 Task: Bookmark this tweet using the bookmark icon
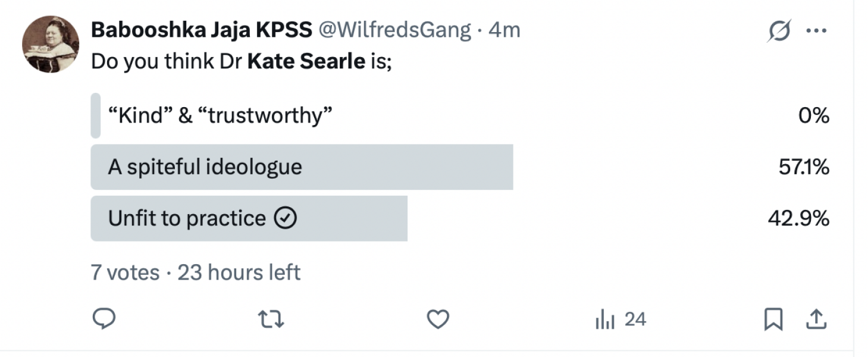click(772, 320)
